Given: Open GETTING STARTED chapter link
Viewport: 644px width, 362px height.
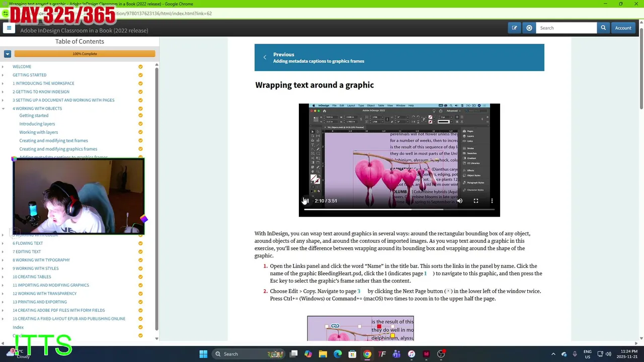Looking at the screenshot, I should [x=29, y=75].
